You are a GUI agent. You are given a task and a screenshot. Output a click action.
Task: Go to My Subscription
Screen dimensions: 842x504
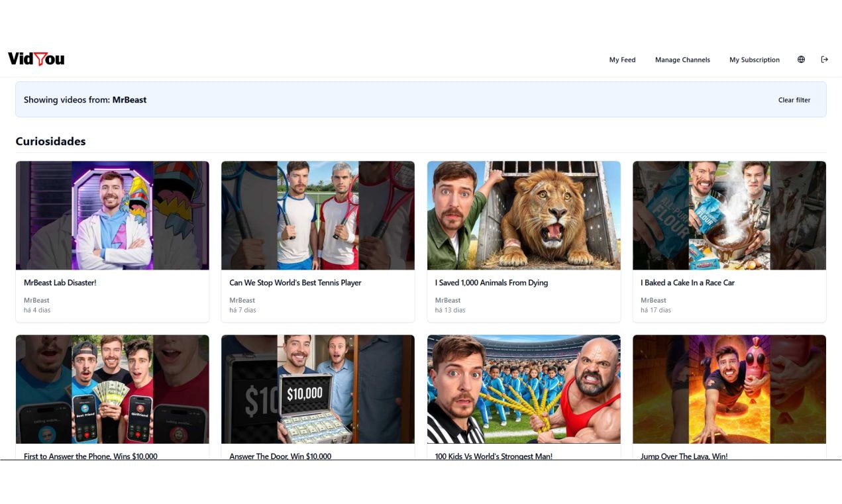754,60
